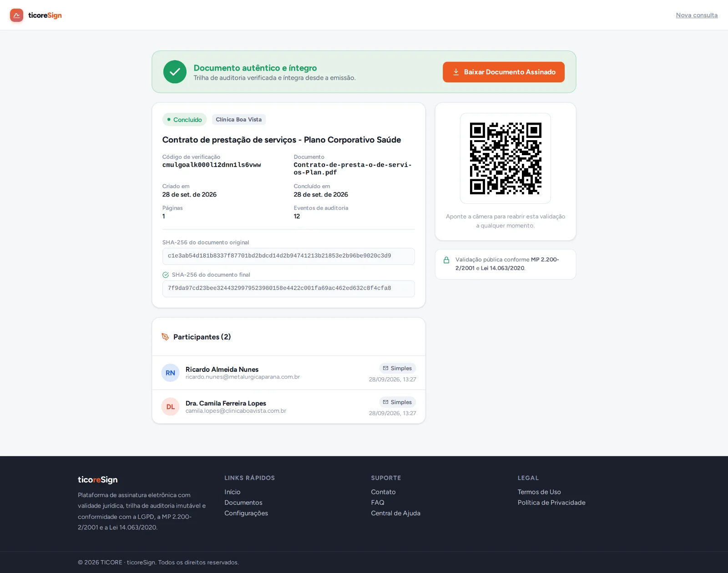Click the QR code image
Viewport: 728px width, 573px height.
tap(506, 158)
